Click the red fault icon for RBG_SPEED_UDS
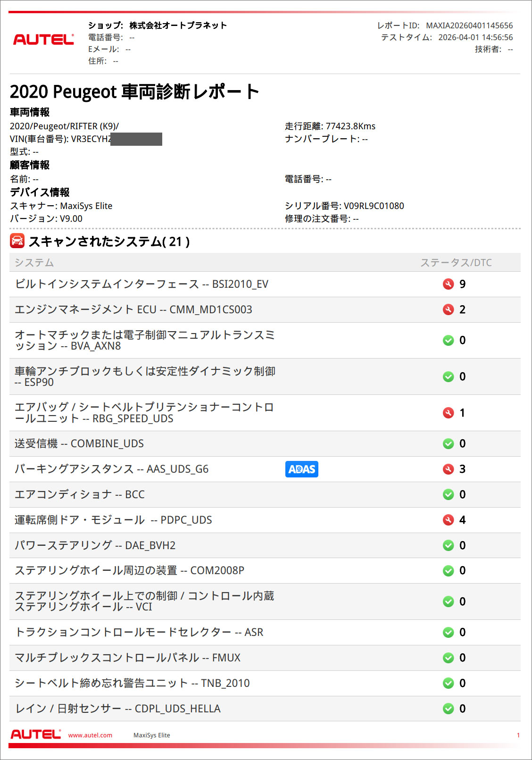Screen dimensions: 532x760 tap(448, 413)
